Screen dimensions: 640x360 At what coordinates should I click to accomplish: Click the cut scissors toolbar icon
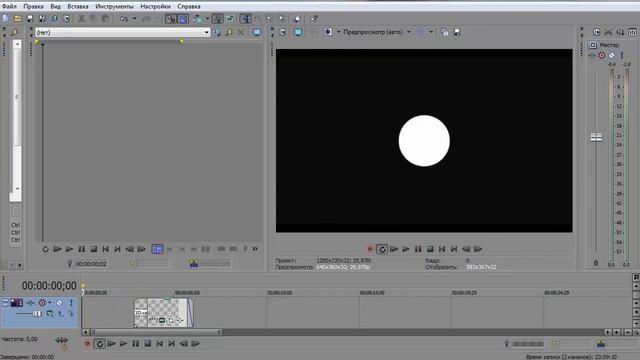(x=81, y=19)
